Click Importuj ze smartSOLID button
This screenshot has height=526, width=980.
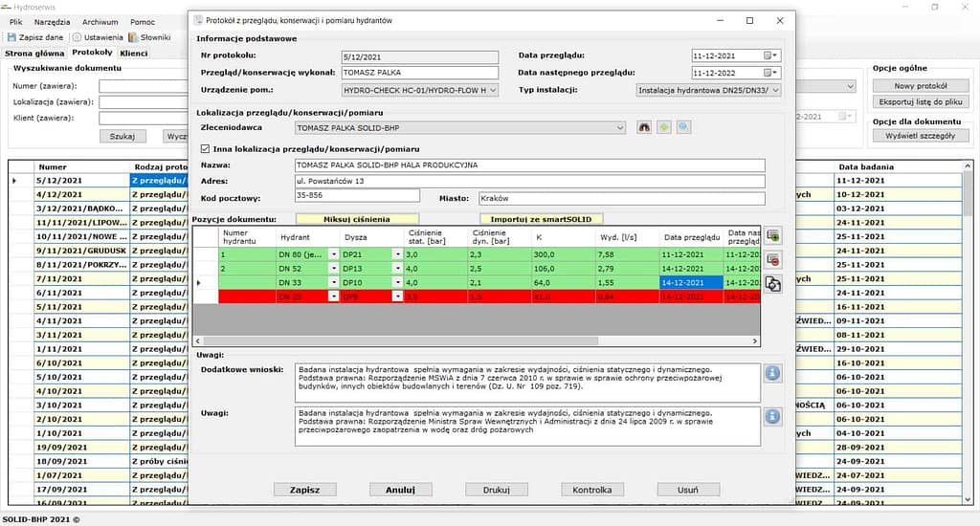coord(542,219)
